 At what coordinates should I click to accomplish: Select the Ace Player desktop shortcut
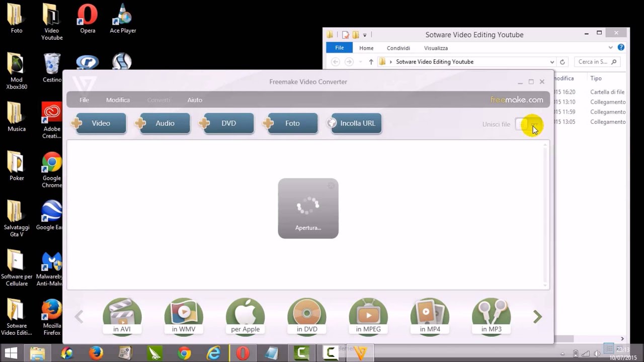coord(123,19)
